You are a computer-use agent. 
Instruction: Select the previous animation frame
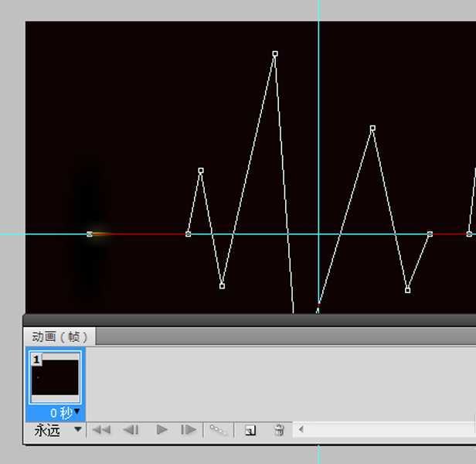[x=131, y=431]
